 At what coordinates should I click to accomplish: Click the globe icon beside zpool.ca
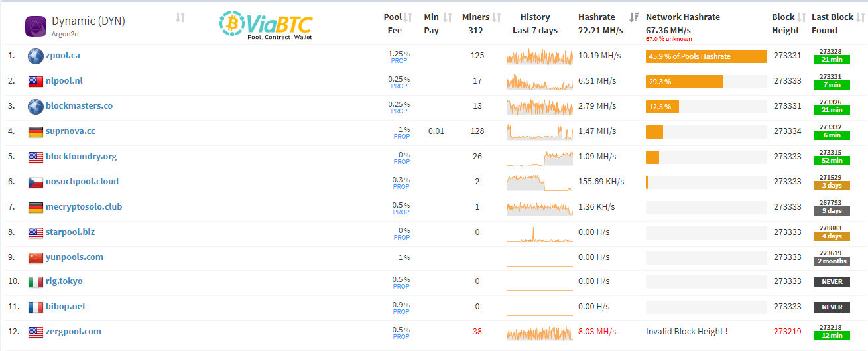(36, 56)
